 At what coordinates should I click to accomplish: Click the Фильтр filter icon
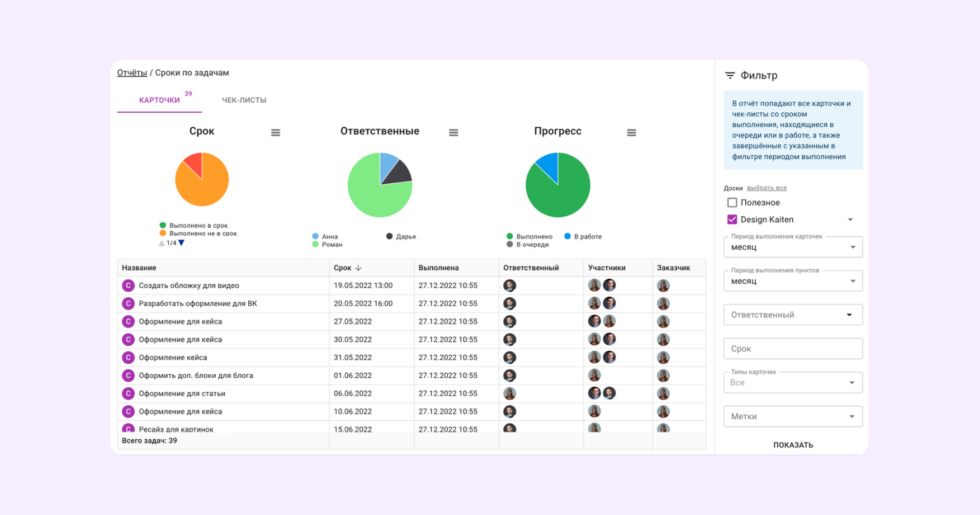tap(730, 75)
